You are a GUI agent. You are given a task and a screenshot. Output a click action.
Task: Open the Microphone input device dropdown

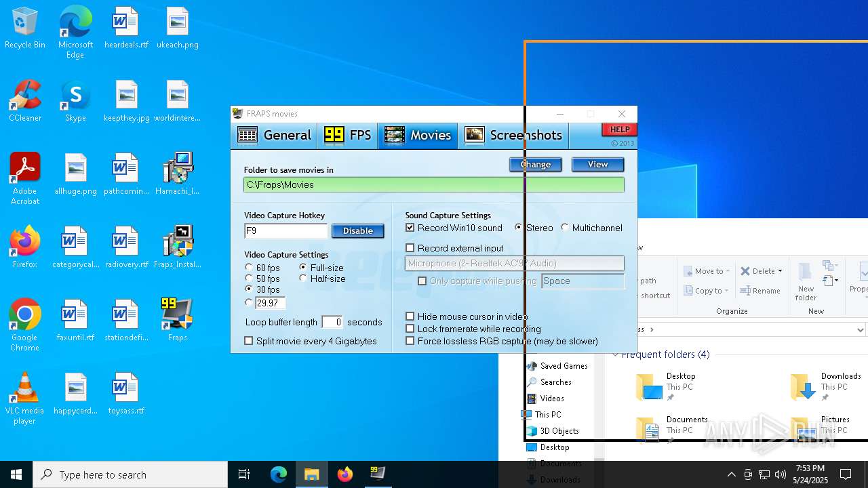pos(515,263)
